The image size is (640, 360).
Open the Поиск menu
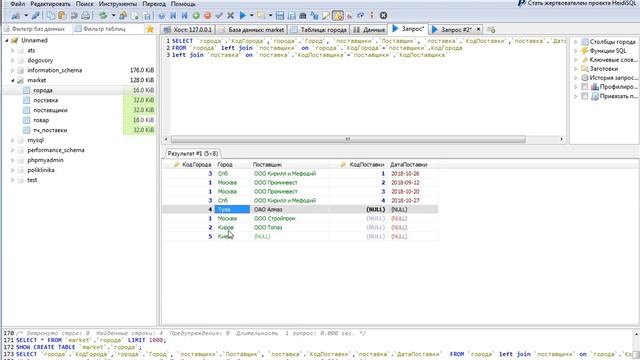[84, 4]
